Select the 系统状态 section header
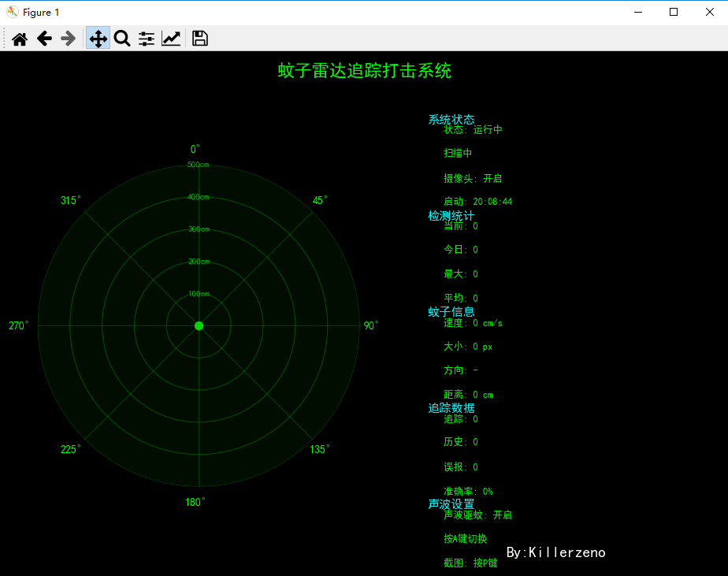Screen dimensions: 728x576 [451, 120]
